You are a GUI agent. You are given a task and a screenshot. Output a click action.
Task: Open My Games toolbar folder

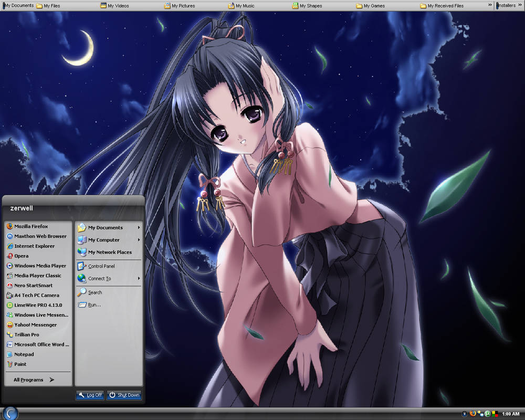point(370,6)
